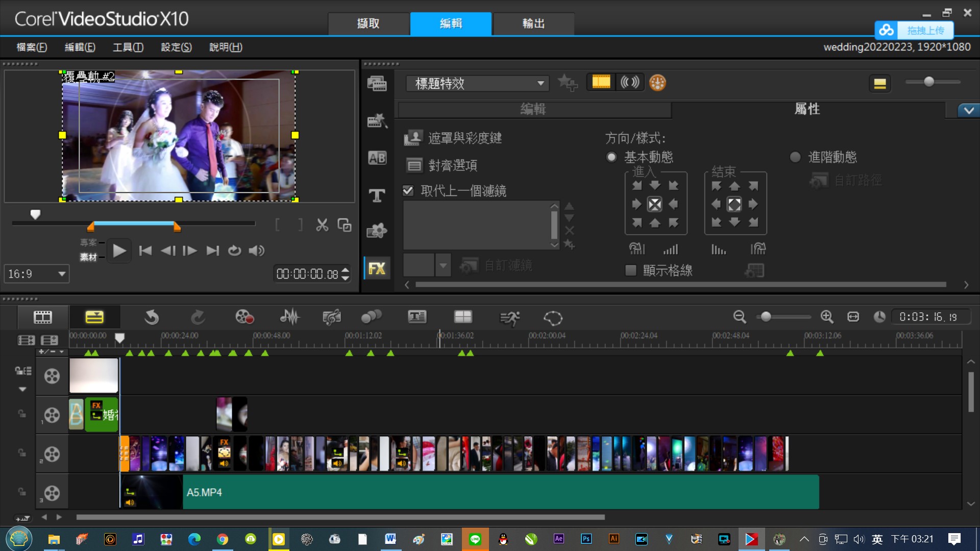This screenshot has height=551, width=980.
Task: Switch to 編輯 options tab
Action: [x=534, y=109]
